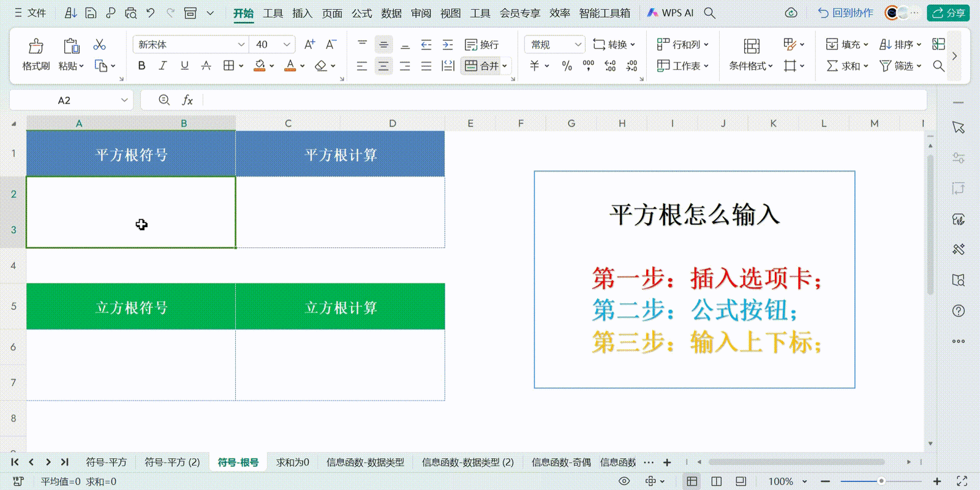Viewport: 980px width, 490px height.
Task: Switch to the 插入 ribbon tab
Action: click(302, 13)
